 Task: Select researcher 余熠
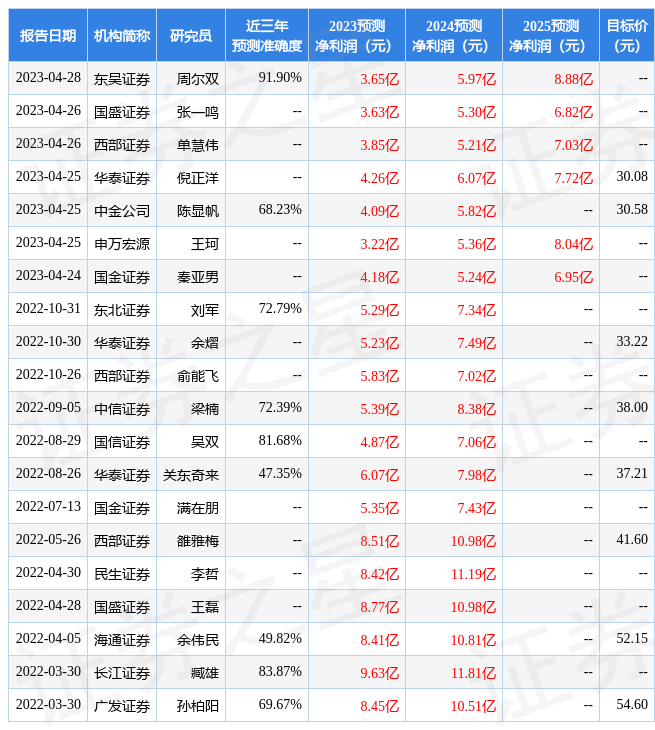coord(205,343)
